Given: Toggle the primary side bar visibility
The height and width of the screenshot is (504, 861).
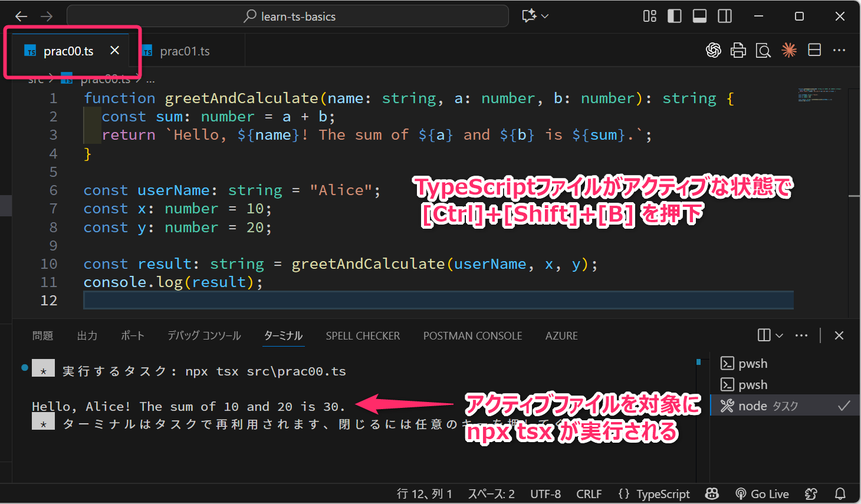Looking at the screenshot, I should (675, 17).
